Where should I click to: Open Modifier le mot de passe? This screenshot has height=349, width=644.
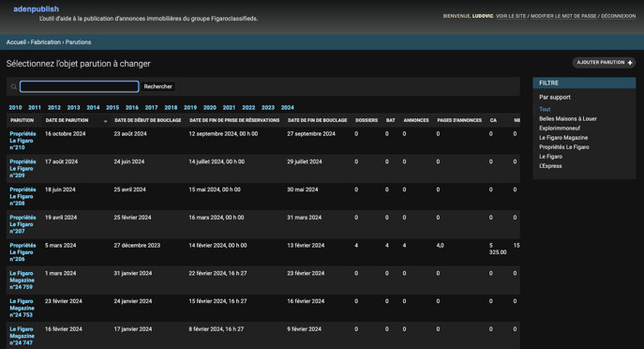pos(563,16)
